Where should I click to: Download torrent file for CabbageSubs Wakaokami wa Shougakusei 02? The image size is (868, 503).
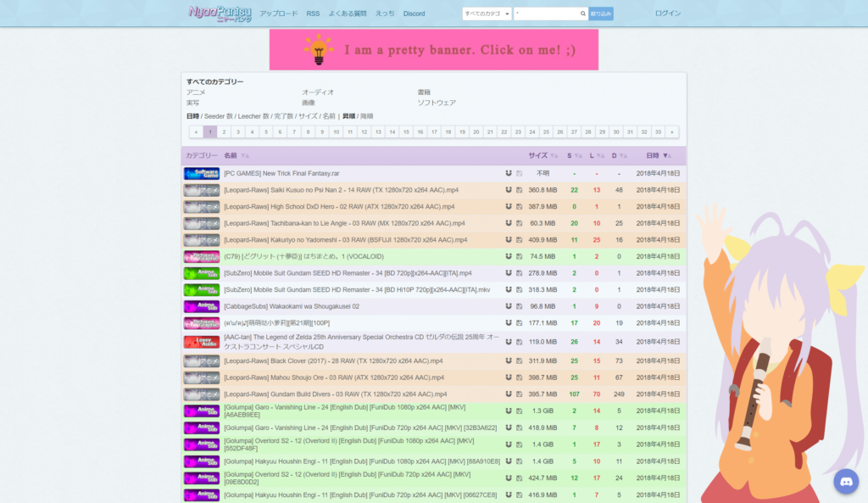click(x=520, y=306)
